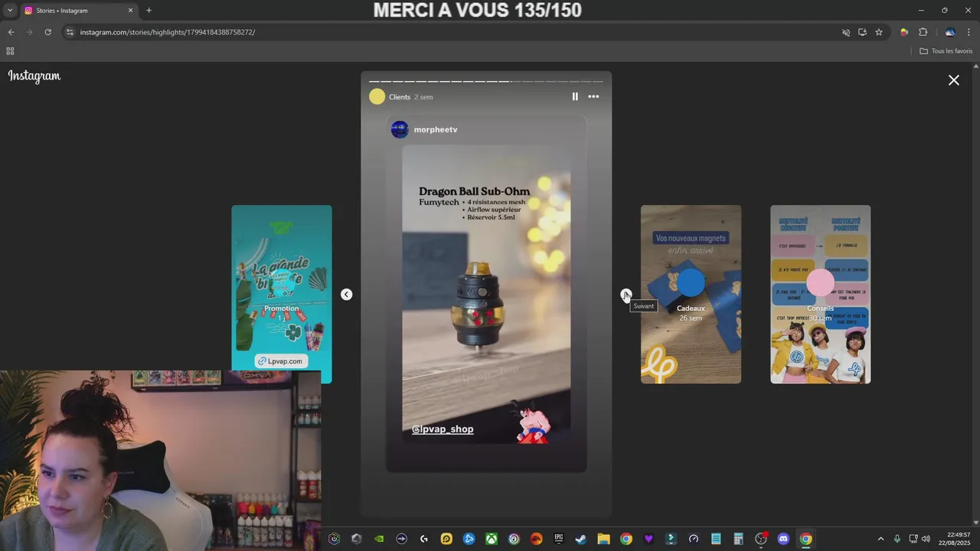Open Steam from taskbar
The width and height of the screenshot is (980, 551).
[581, 539]
